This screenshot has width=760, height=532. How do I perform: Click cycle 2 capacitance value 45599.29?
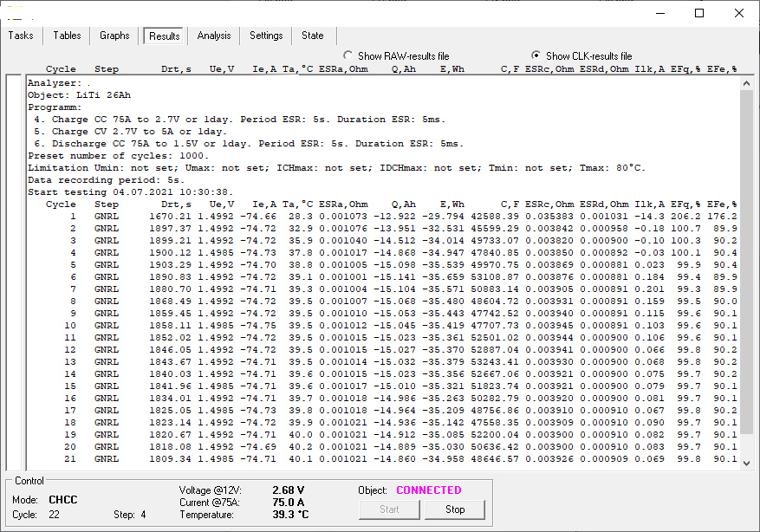coord(494,229)
